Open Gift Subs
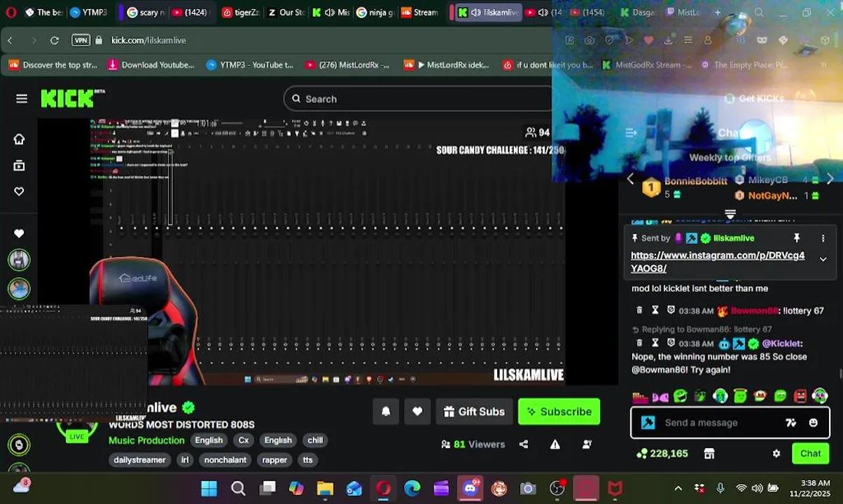Screen dimensions: 843x504 (473, 412)
